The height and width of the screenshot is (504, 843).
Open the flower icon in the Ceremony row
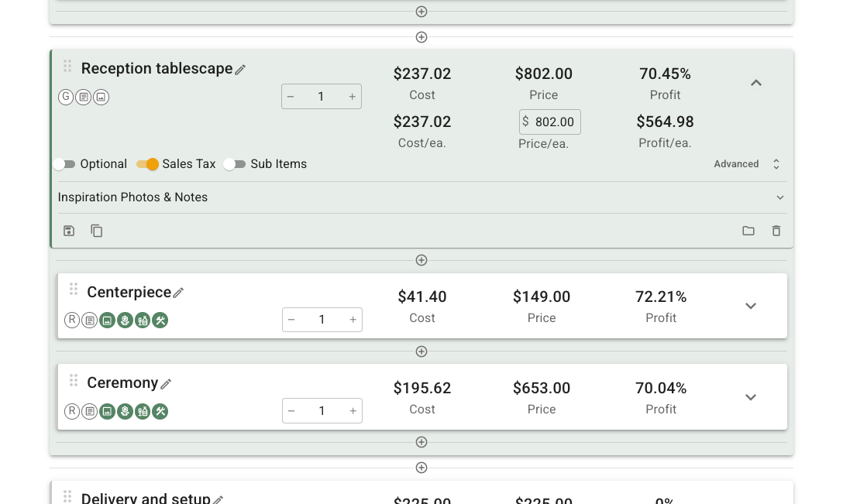coord(125,412)
